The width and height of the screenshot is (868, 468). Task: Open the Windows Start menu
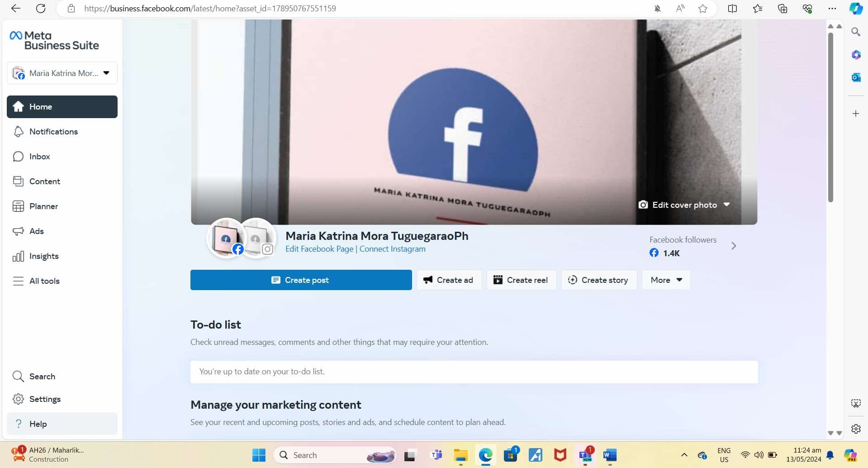[259, 455]
